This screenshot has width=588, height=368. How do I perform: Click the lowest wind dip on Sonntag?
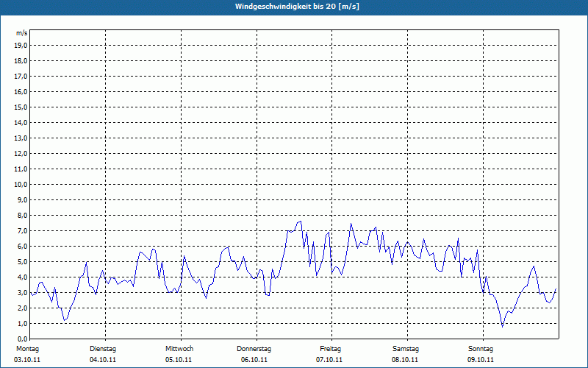503,327
